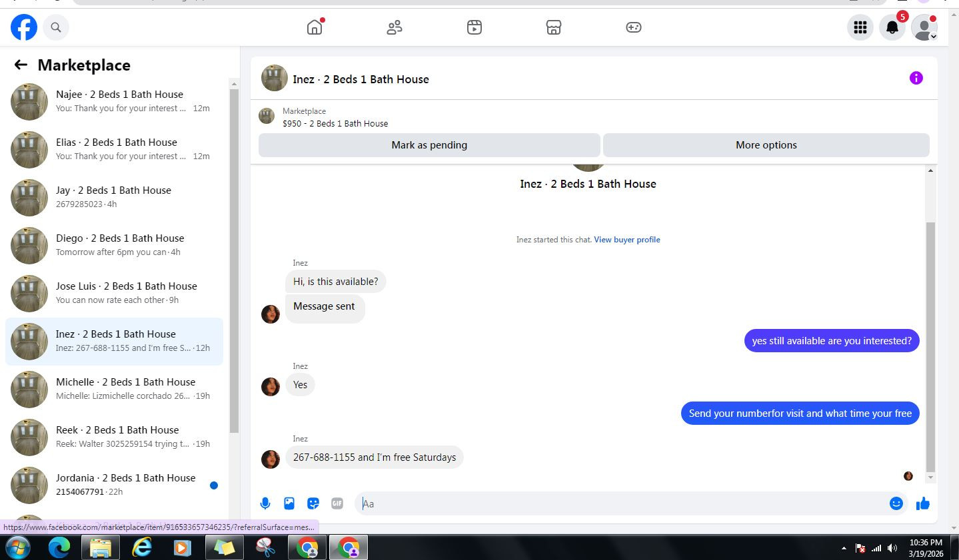Screen dimensions: 959x560
Task: Click Inez's avatar beside the phone number message
Action: click(x=271, y=459)
